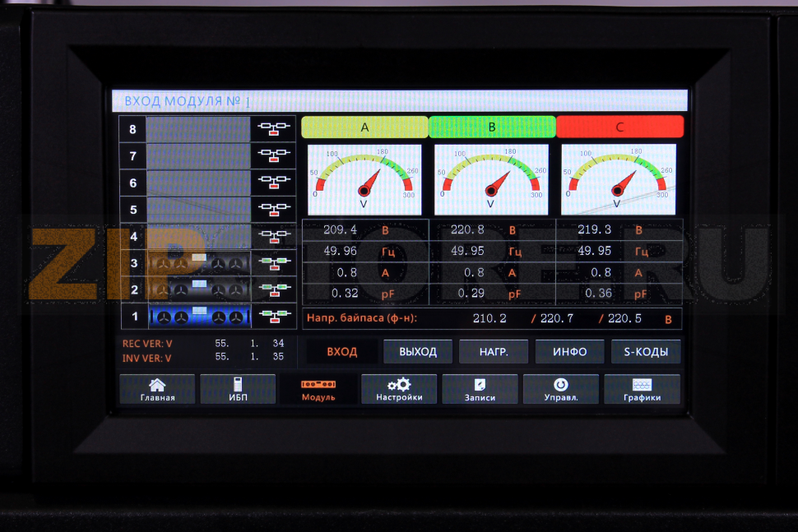This screenshot has width=798, height=532.
Task: Select module 3 in the module list
Action: pos(198,263)
